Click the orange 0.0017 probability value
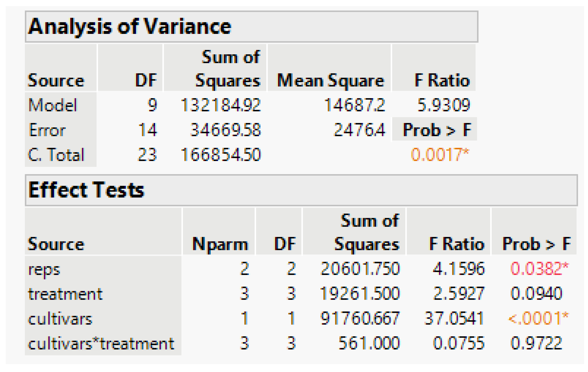Image resolution: width=588 pixels, height=372 pixels. coord(440,155)
